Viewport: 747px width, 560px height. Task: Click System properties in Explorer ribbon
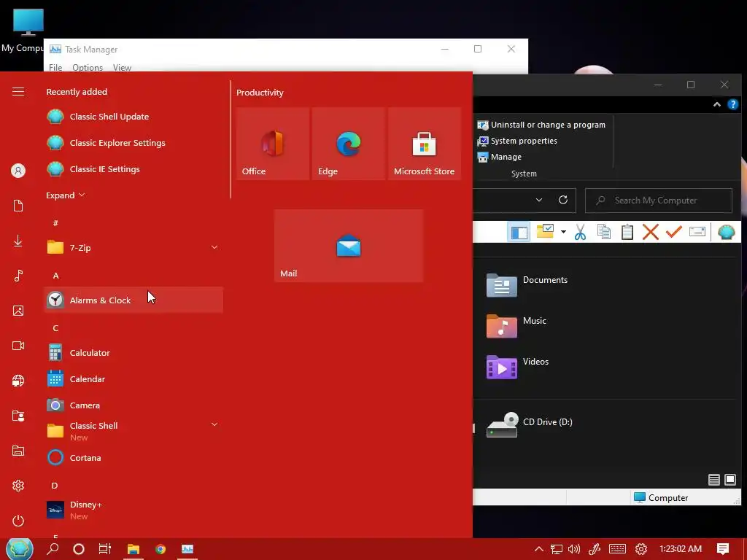[x=517, y=141]
